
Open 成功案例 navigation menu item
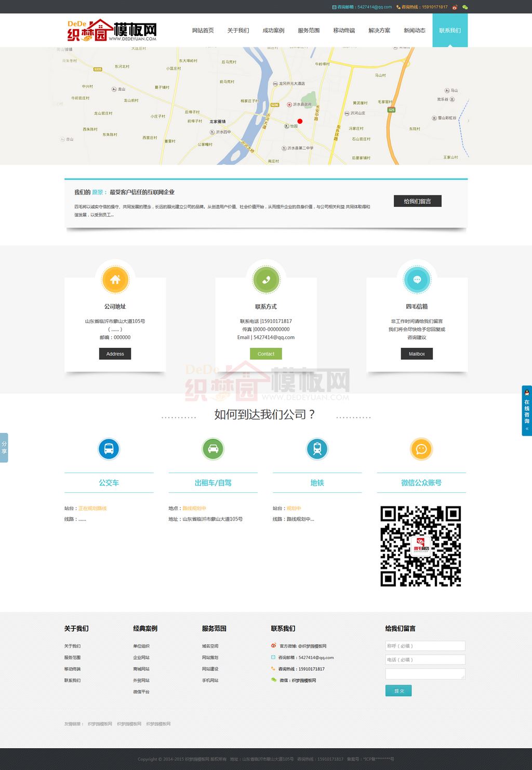273,31
